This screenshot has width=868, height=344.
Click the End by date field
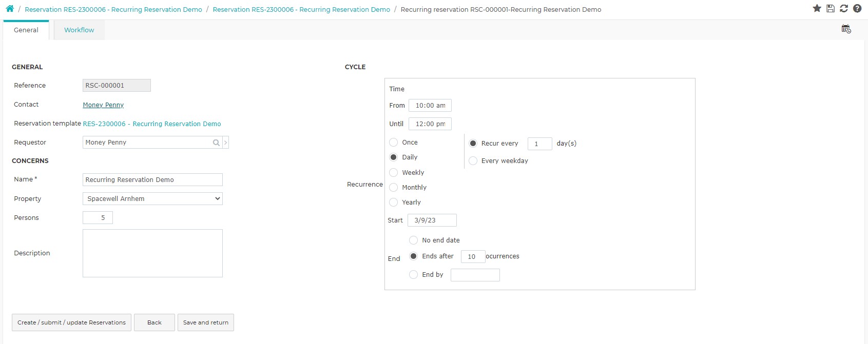[475, 275]
